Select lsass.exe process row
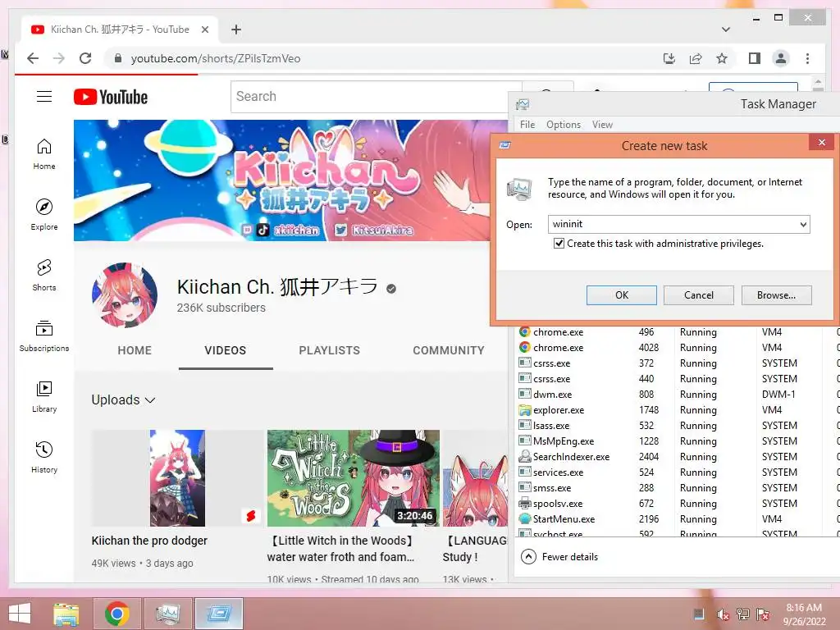 tap(677, 426)
